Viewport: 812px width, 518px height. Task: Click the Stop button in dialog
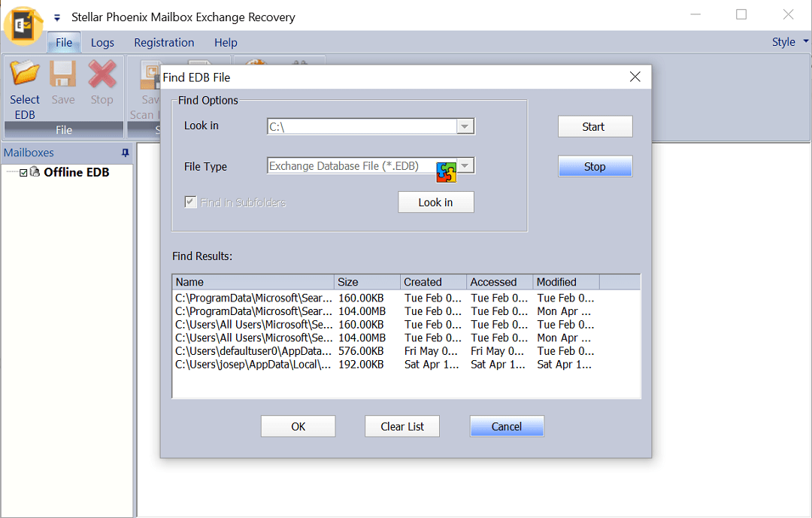(595, 166)
